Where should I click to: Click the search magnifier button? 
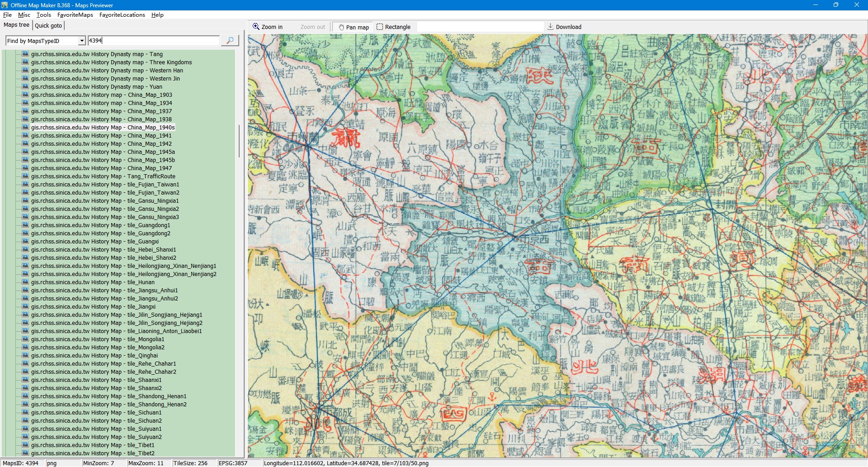coord(230,41)
